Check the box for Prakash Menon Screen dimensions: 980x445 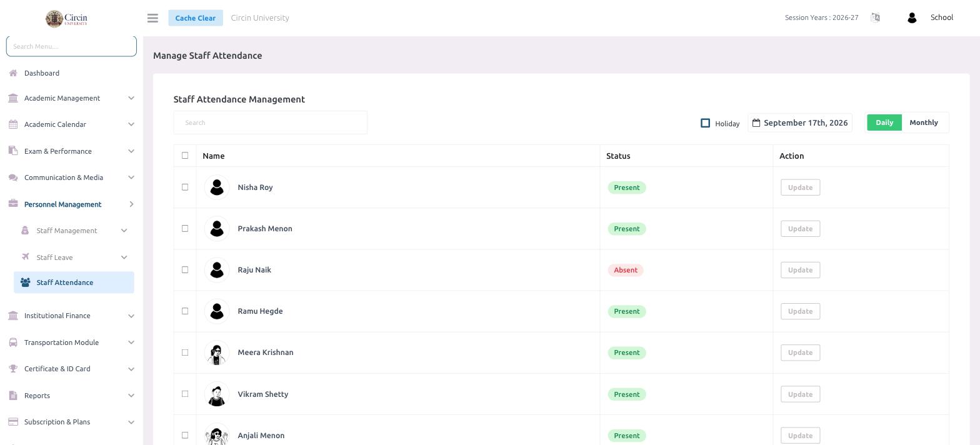pos(185,228)
